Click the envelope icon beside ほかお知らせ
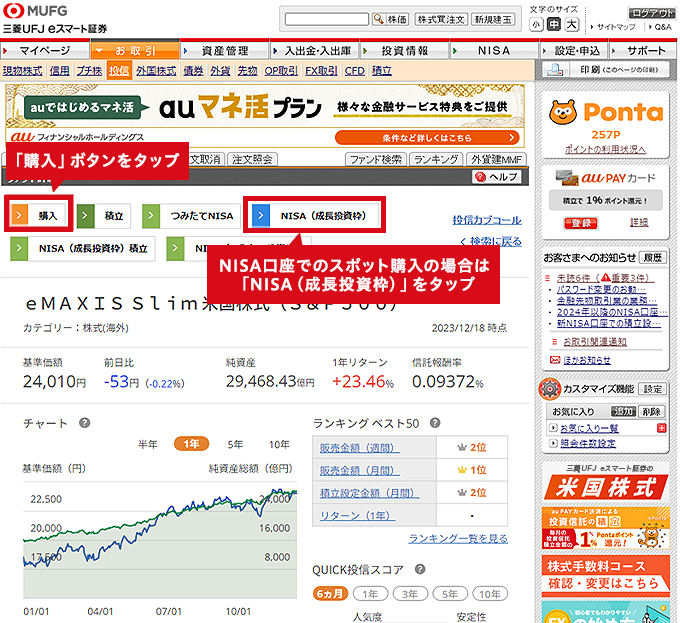680x623 pixels. pos(555,360)
